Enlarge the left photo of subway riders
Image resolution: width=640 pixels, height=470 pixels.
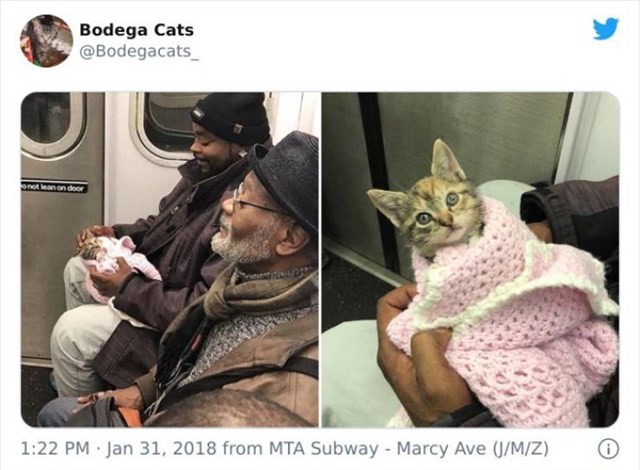pyautogui.click(x=170, y=259)
